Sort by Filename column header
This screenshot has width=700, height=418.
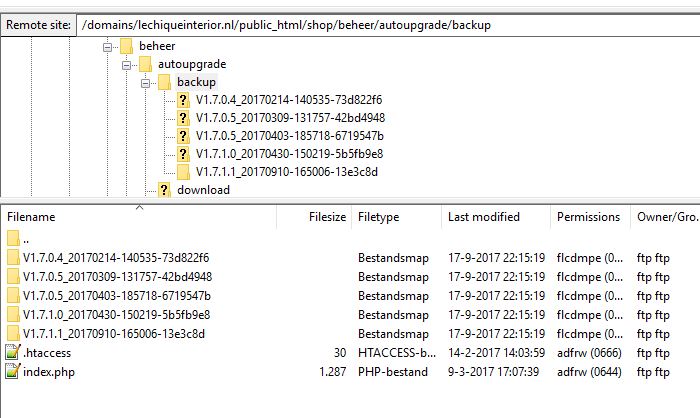click(32, 216)
